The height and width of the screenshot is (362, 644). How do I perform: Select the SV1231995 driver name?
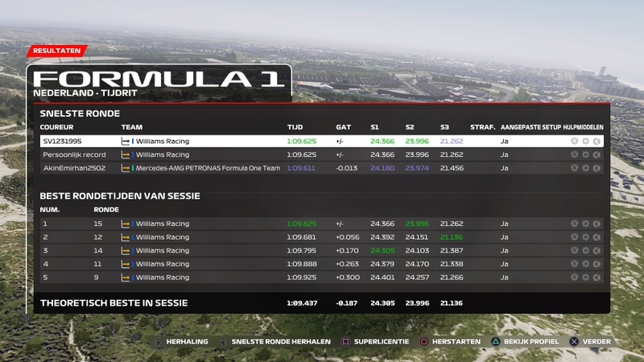click(63, 142)
